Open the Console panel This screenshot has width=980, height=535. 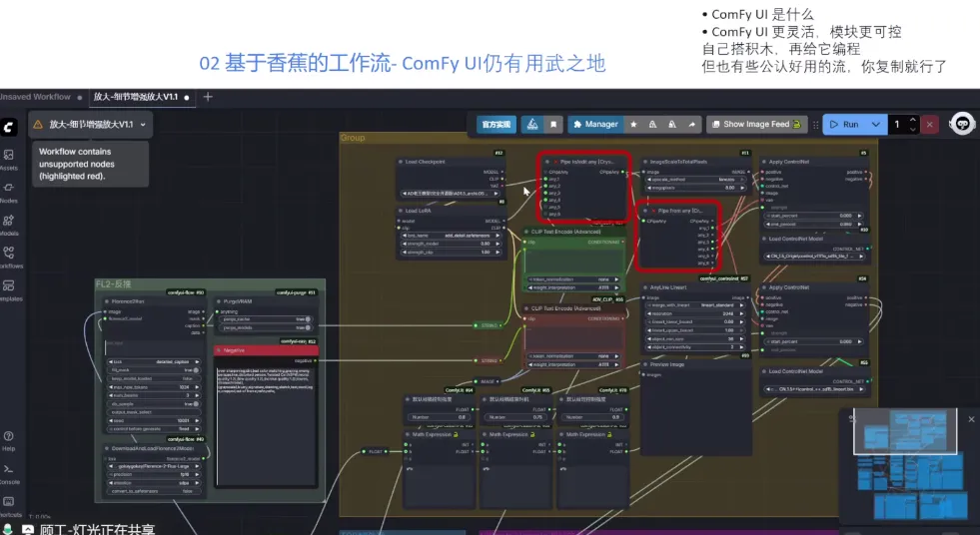(x=9, y=474)
